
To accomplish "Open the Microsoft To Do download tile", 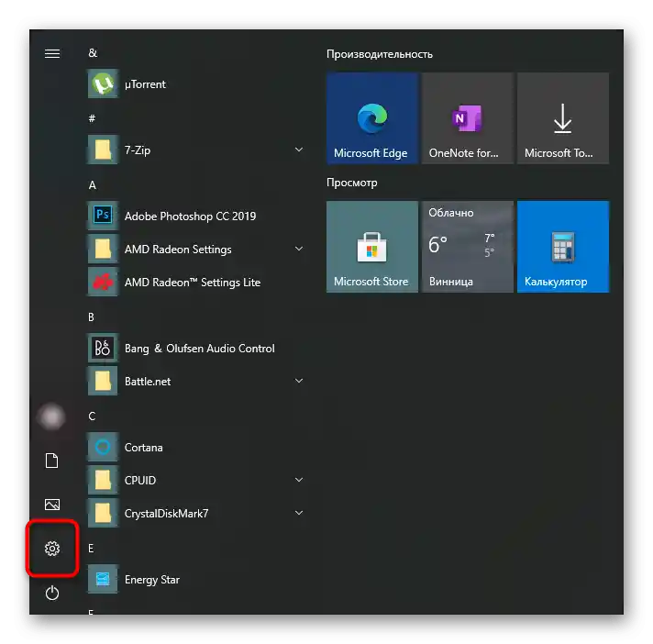I will pos(563,118).
